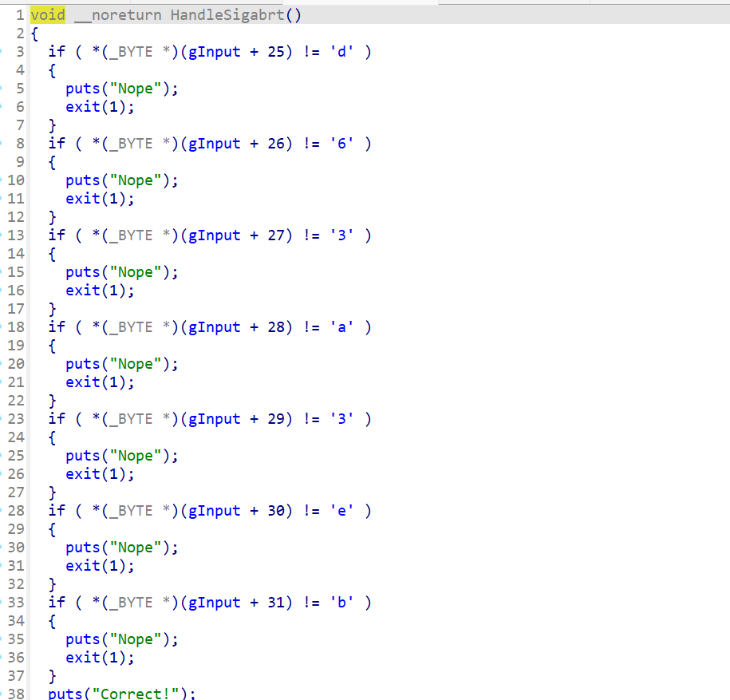
Task: Click gInput in the '+ 28' condition
Action: (214, 327)
